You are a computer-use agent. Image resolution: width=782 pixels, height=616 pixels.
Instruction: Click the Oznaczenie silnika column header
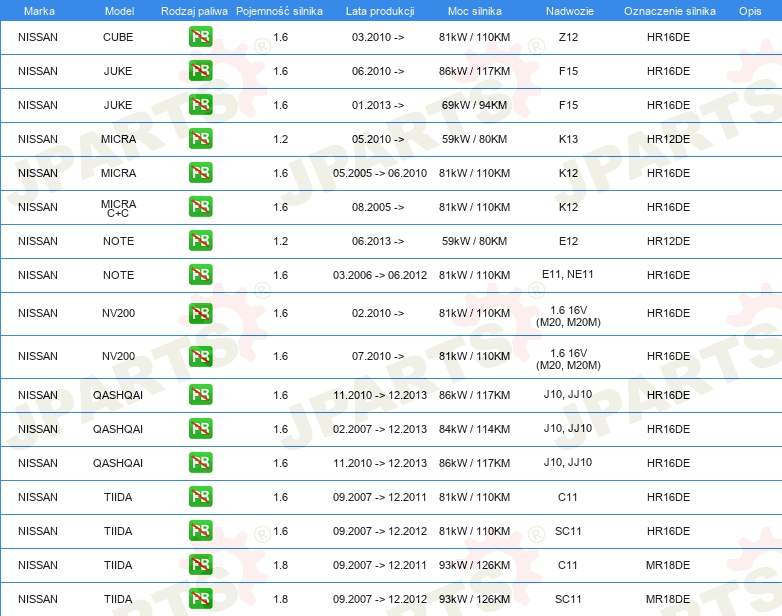[670, 11]
